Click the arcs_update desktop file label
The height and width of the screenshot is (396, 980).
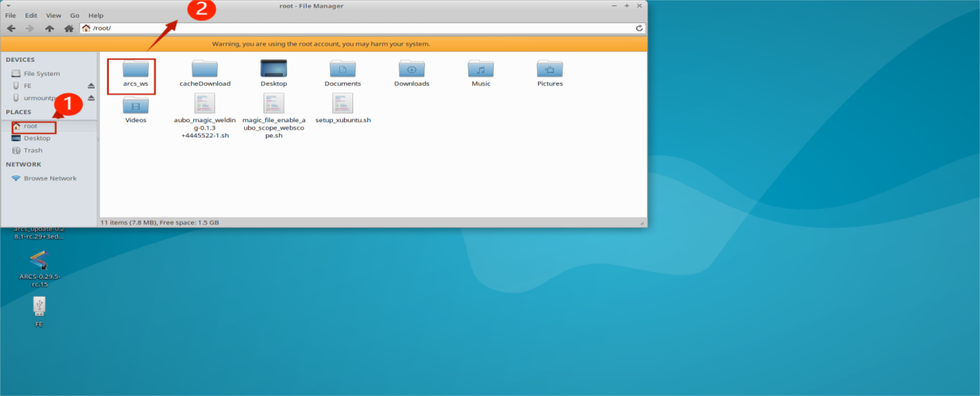coord(39,232)
